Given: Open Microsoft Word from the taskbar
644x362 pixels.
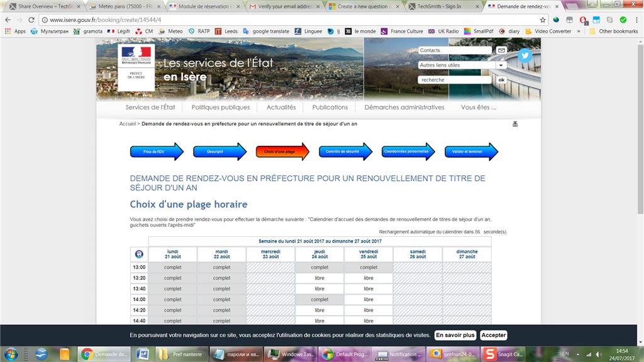Looking at the screenshot, I should tap(143, 354).
